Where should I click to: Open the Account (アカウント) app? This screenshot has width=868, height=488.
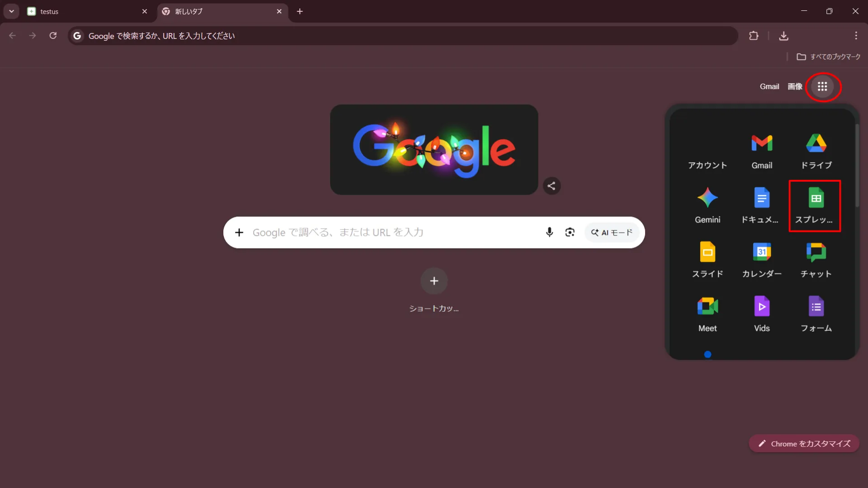click(708, 152)
